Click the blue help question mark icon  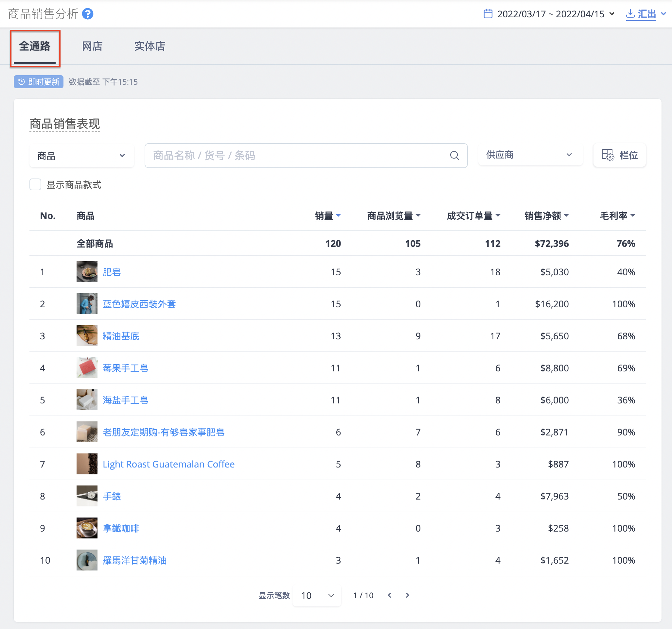(88, 14)
